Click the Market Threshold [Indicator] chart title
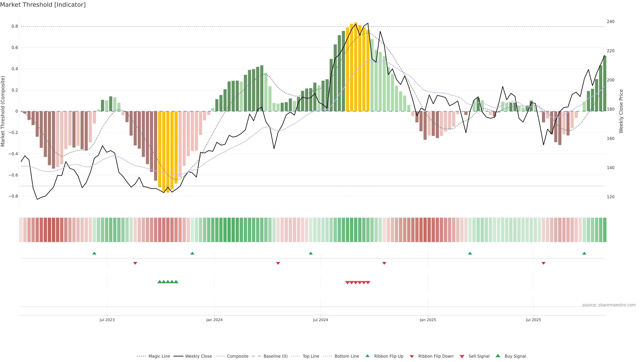 pos(43,5)
